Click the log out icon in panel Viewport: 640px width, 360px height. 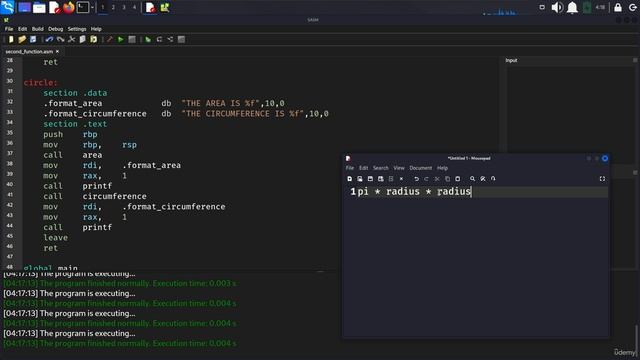[x=633, y=7]
